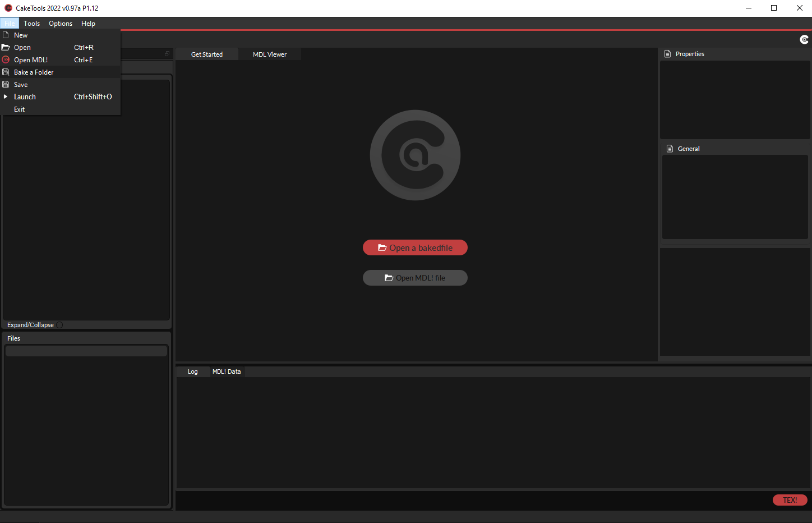The width and height of the screenshot is (812, 523).
Task: Click the Open MDL! file button
Action: click(x=415, y=278)
